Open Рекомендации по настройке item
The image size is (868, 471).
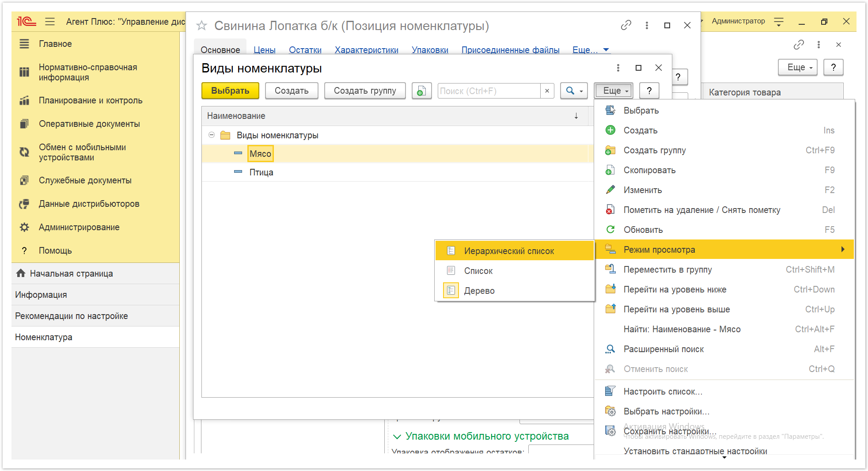click(x=96, y=316)
